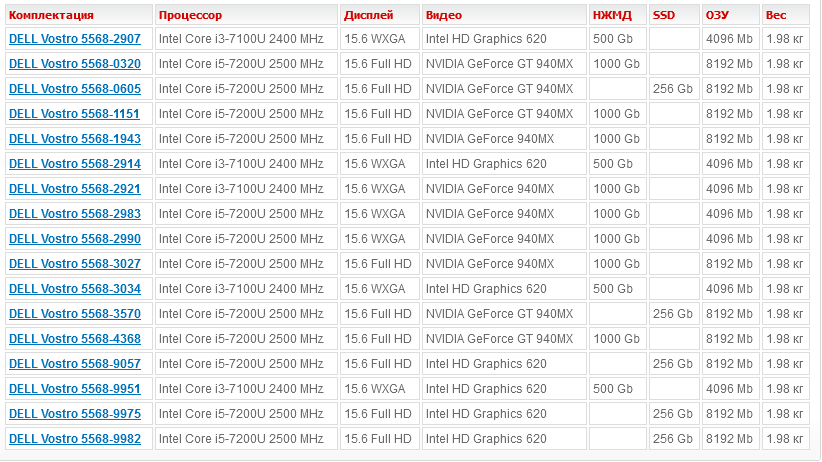Select 1000 Gb cell in 5568-2990 row
The image size is (822, 462).
[618, 239]
